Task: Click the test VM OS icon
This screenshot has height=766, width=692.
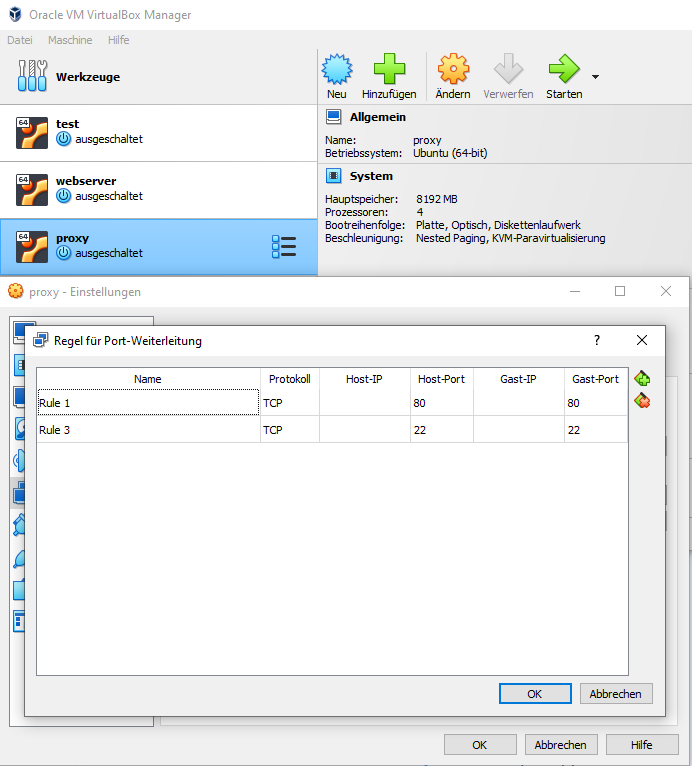Action: [x=32, y=133]
